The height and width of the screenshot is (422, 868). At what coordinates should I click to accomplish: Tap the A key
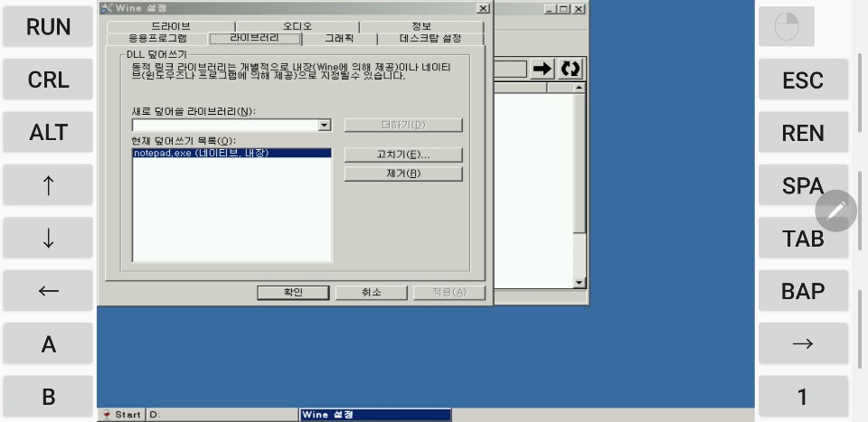(48, 343)
